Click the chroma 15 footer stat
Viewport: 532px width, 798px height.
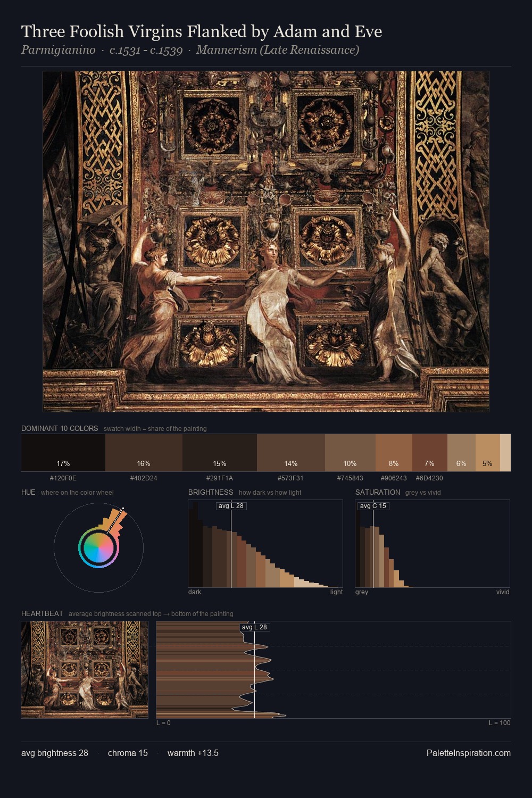128,753
